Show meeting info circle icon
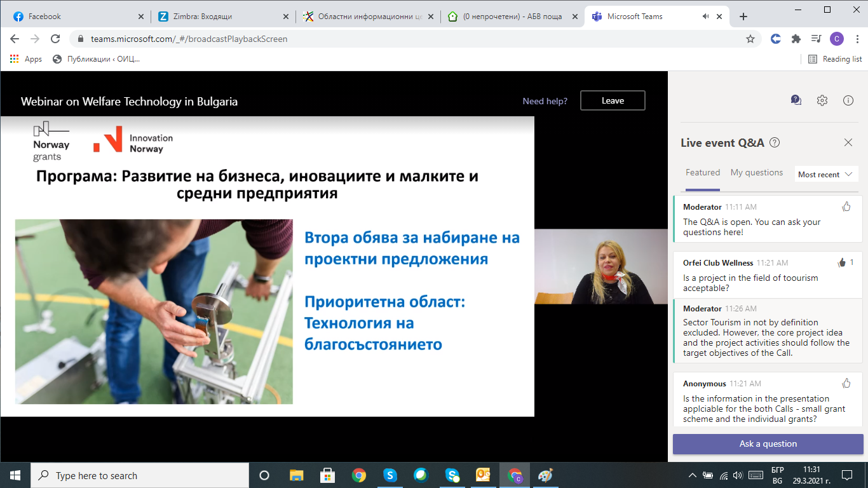Screen dimensions: 868x488 (848, 100)
